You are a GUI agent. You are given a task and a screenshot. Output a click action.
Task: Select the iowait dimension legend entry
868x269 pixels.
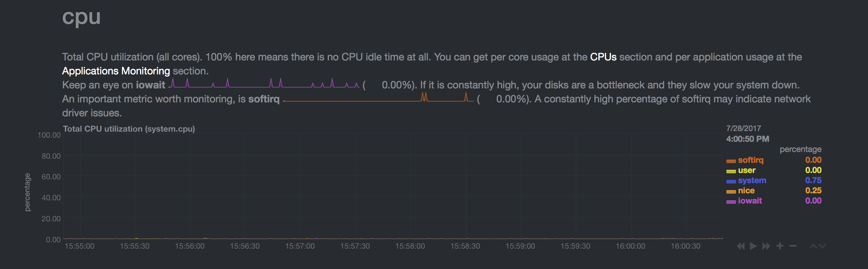tap(750, 201)
